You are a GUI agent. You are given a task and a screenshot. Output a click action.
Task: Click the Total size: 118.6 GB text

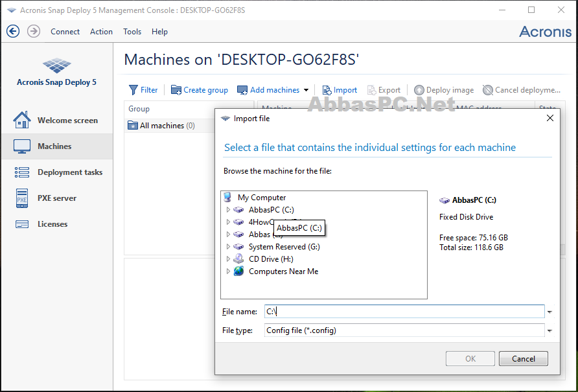[x=472, y=248]
